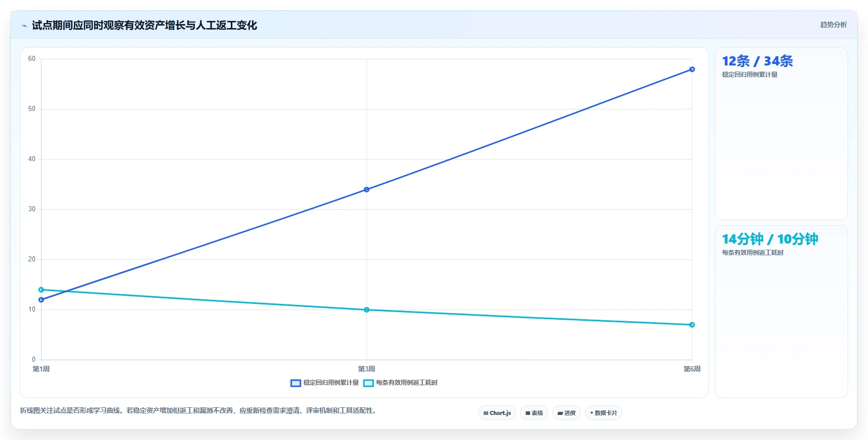868x440 pixels.
Task: Click the 每条有效用例返工耗时 card caption
Action: click(x=753, y=253)
